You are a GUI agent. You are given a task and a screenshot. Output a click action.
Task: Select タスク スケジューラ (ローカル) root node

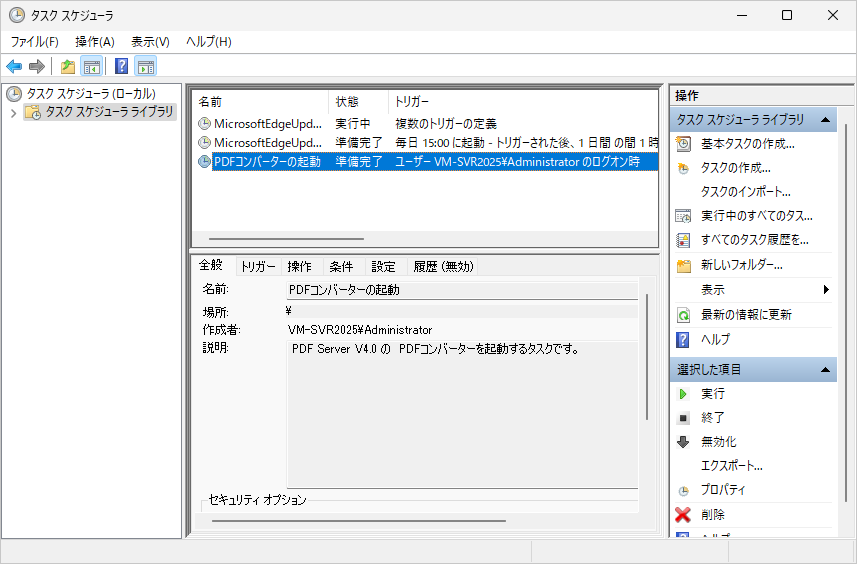tap(91, 93)
